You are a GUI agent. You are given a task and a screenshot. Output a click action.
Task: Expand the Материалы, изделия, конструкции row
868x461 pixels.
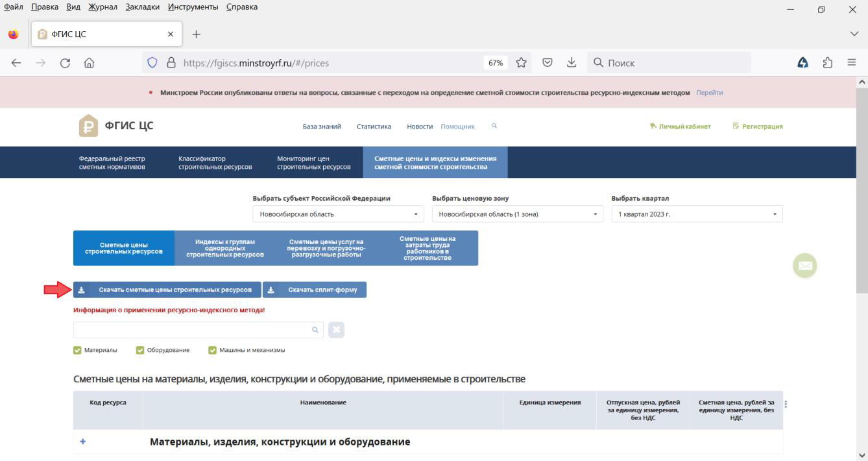tap(82, 442)
